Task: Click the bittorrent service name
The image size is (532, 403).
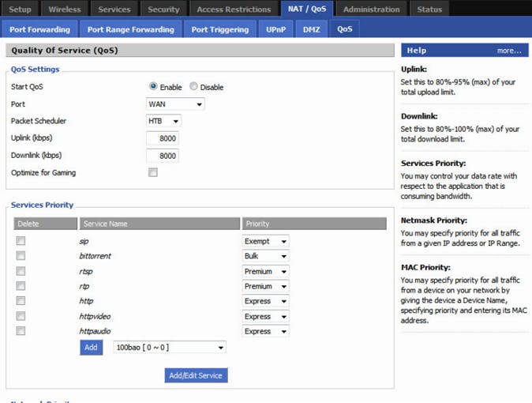Action: click(x=95, y=256)
